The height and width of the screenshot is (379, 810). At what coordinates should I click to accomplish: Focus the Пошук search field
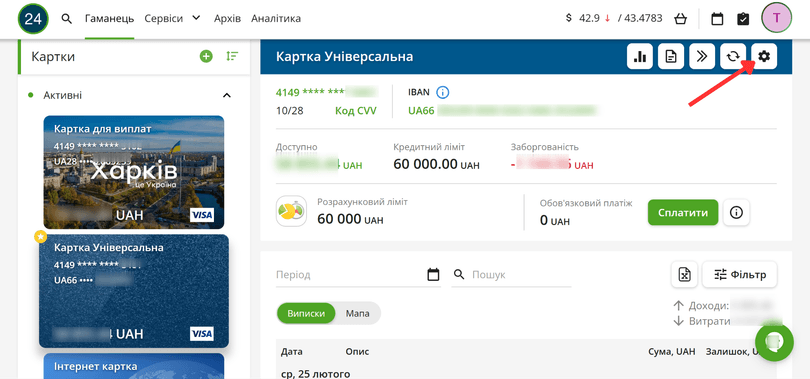point(511,275)
